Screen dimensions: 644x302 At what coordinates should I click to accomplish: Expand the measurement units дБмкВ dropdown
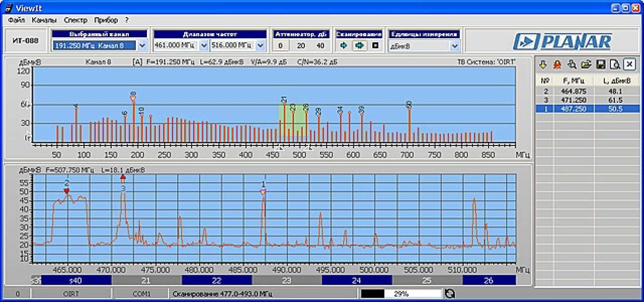coord(454,46)
